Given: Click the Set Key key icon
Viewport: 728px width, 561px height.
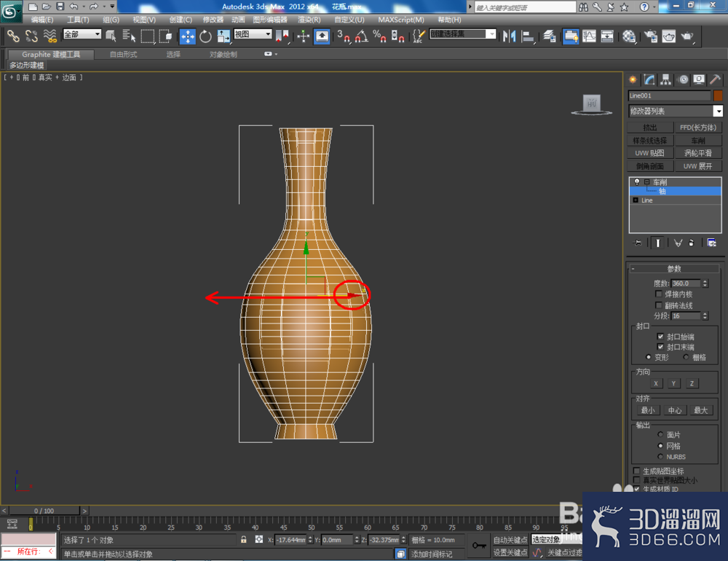Looking at the screenshot, I should [479, 545].
